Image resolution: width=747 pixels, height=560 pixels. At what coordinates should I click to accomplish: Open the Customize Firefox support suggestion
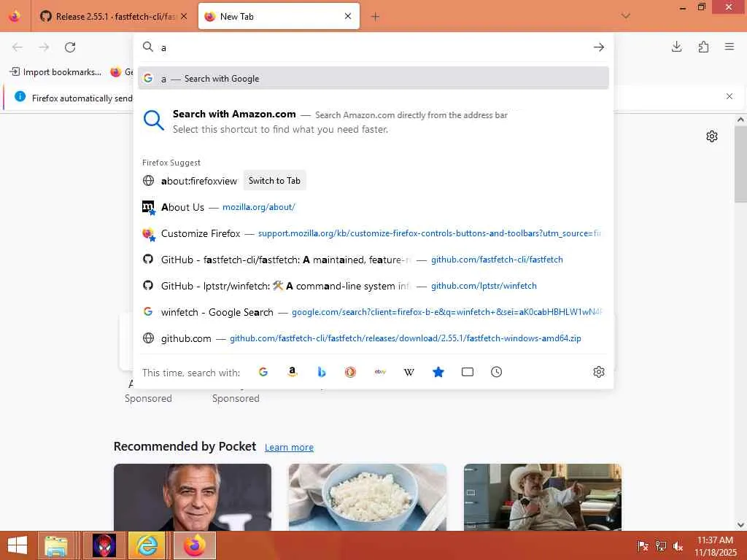pos(373,233)
